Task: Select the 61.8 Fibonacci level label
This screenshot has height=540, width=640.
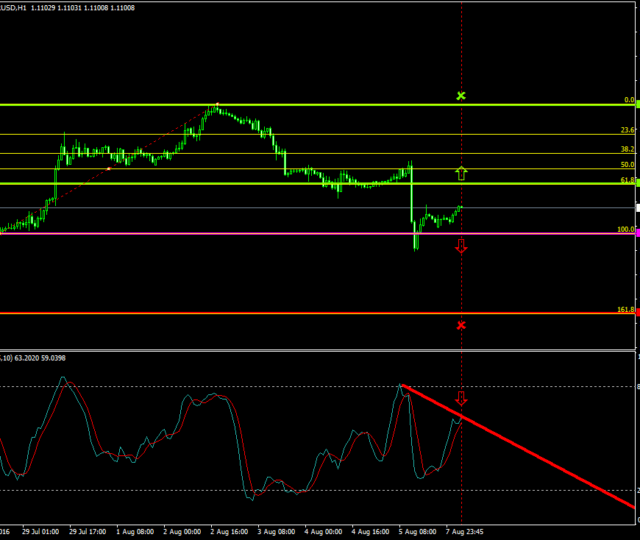Action: [x=627, y=180]
